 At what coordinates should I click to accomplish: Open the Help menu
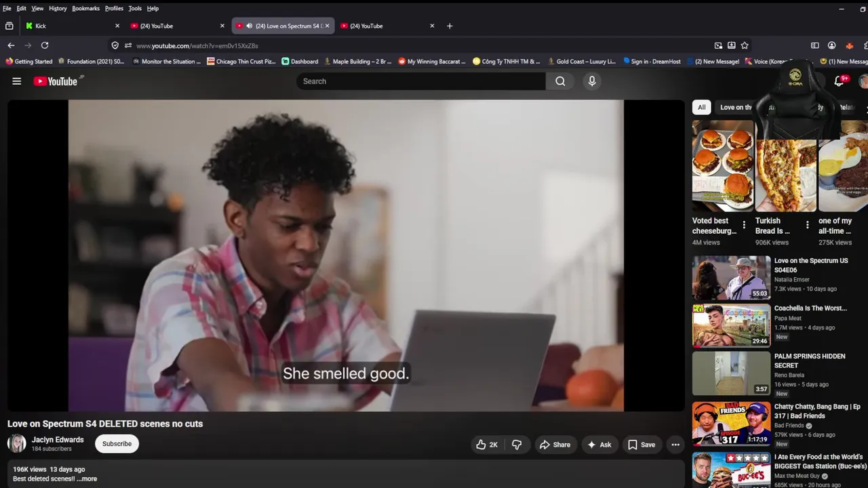153,8
